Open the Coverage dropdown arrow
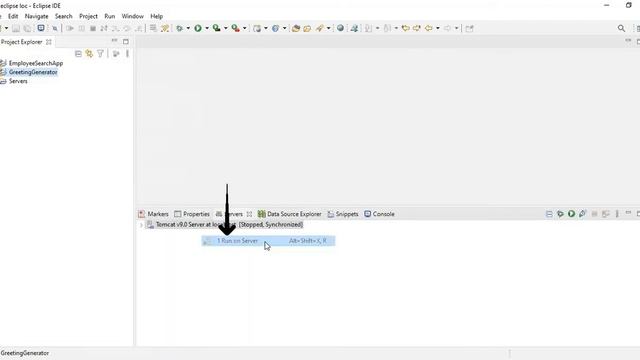Viewport: 640px width, 360px height. coord(225,28)
